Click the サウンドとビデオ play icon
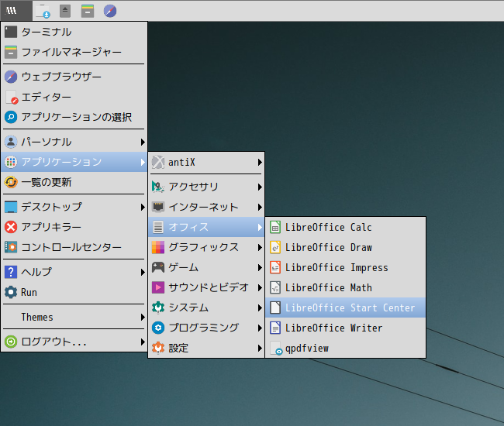 [x=158, y=287]
